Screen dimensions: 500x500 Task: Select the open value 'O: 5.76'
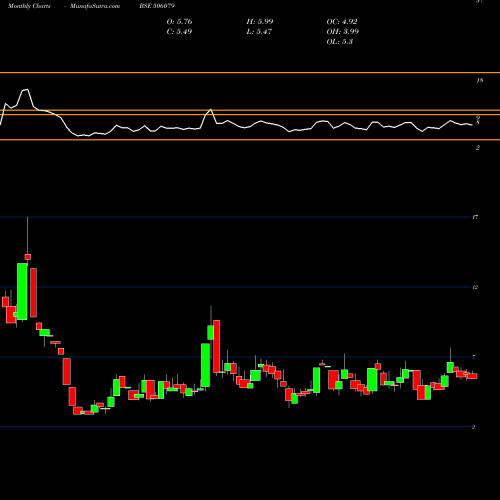(179, 22)
